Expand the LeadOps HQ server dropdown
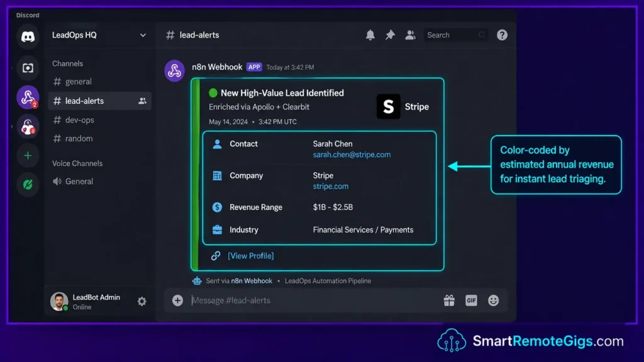Viewport: 644px width, 362px height. (143, 35)
